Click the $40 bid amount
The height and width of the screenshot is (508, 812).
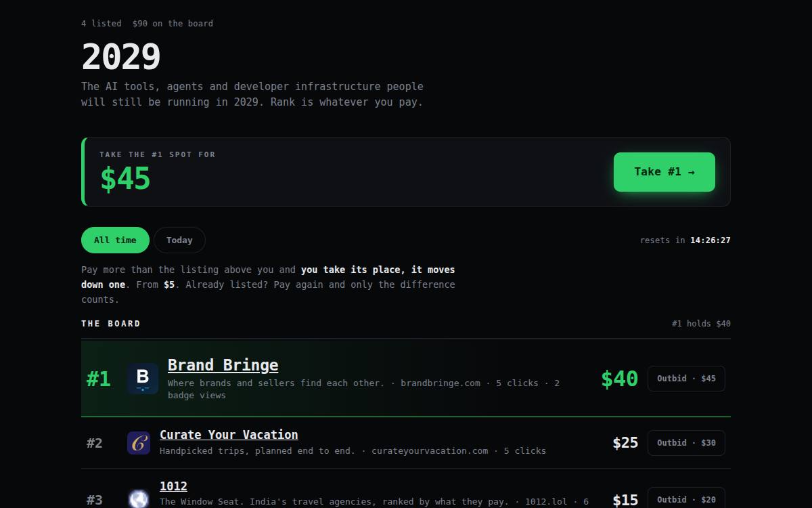coord(619,379)
